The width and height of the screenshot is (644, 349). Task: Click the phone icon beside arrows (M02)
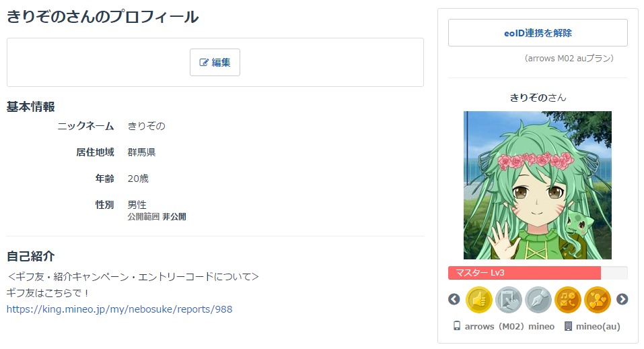457,326
